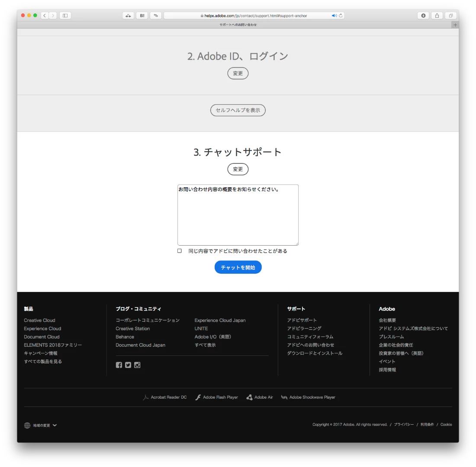Viewport: 476px width, 467px height.
Task: Open the 会社概要 link
Action: 387,320
